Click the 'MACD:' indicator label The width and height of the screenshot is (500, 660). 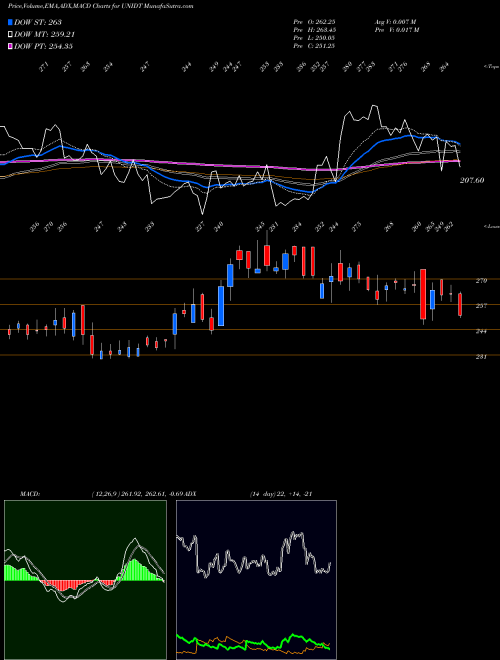point(30,494)
